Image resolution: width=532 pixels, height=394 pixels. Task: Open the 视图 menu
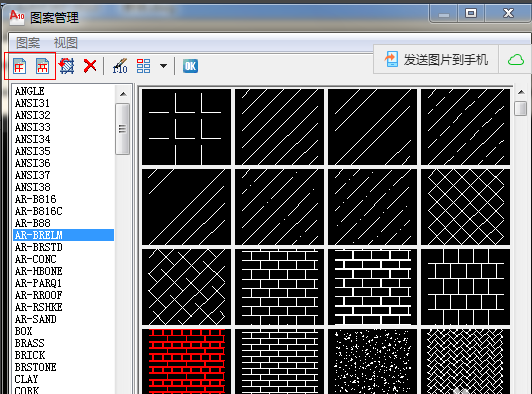point(66,43)
